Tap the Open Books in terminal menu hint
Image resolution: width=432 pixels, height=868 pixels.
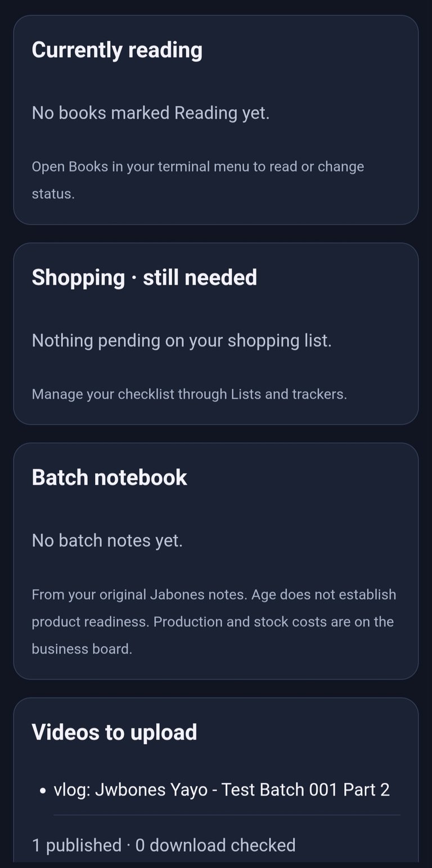(198, 180)
